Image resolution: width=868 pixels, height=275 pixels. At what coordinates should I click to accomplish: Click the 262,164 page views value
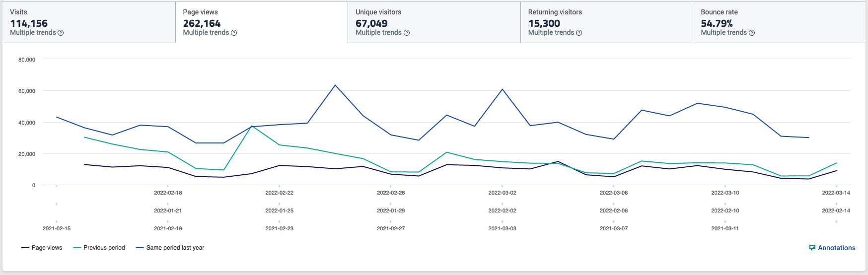coord(202,23)
